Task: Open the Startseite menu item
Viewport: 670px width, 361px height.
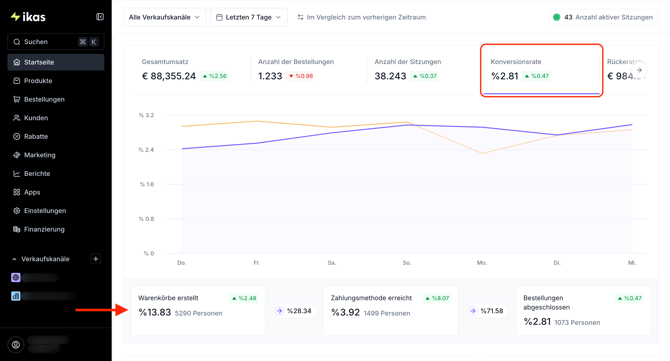Action: pyautogui.click(x=56, y=62)
